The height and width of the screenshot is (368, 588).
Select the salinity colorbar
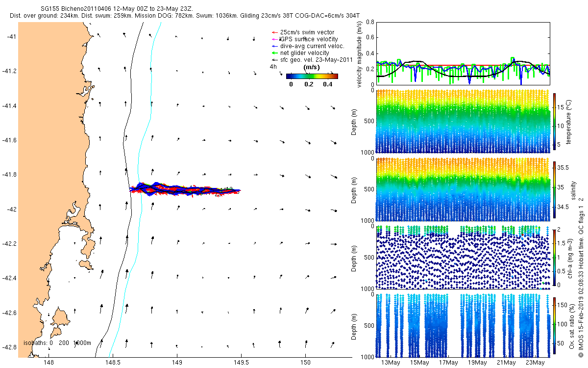[555, 190]
